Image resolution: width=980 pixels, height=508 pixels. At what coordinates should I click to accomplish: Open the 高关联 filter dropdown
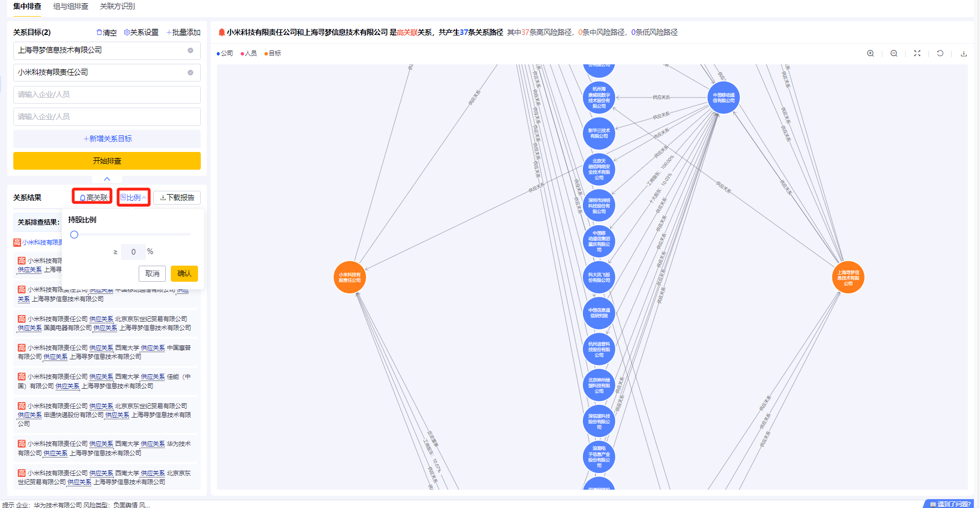point(92,196)
